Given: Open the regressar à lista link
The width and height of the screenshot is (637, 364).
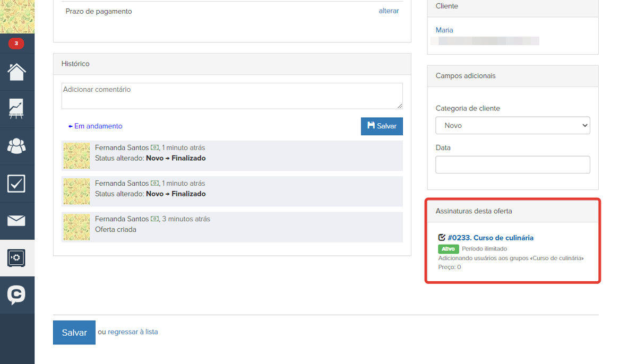Looking at the screenshot, I should (133, 332).
